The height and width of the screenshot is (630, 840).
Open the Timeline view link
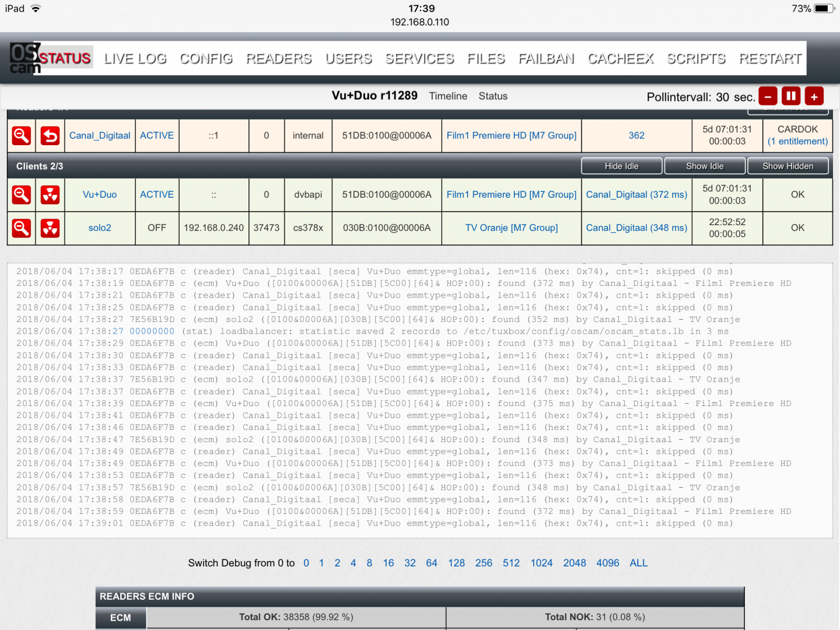448,96
